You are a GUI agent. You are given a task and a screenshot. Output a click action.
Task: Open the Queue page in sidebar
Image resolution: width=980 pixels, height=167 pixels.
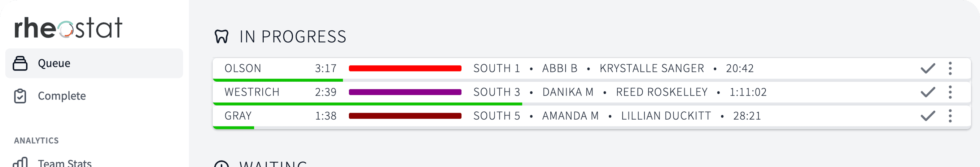coord(94,63)
